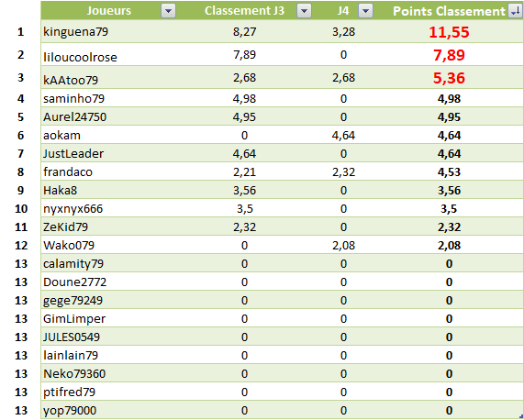The height and width of the screenshot is (420, 524).
Task: Select the player name gege79249
Action: pos(72,301)
